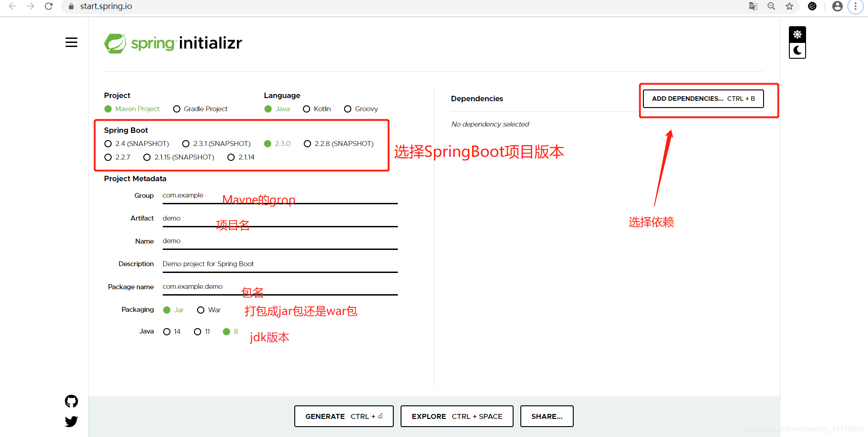The image size is (868, 437).
Task: Click the site lock icon
Action: 71,6
